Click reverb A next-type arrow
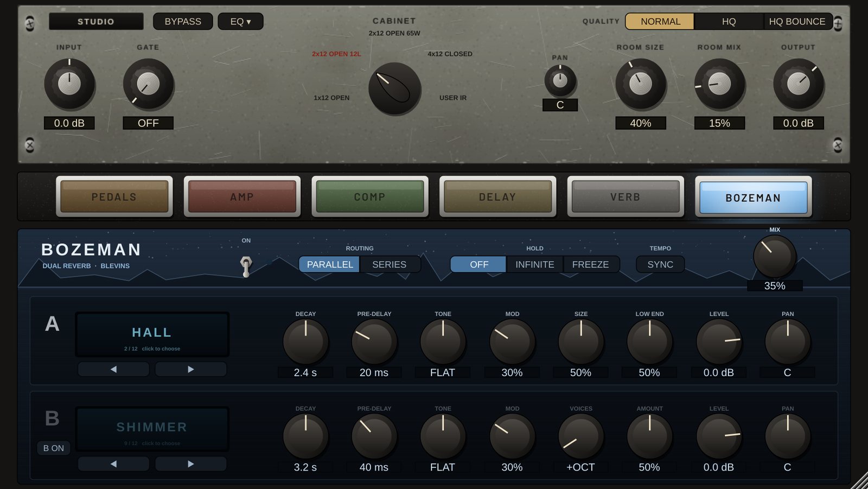The width and height of the screenshot is (868, 489). 190,369
